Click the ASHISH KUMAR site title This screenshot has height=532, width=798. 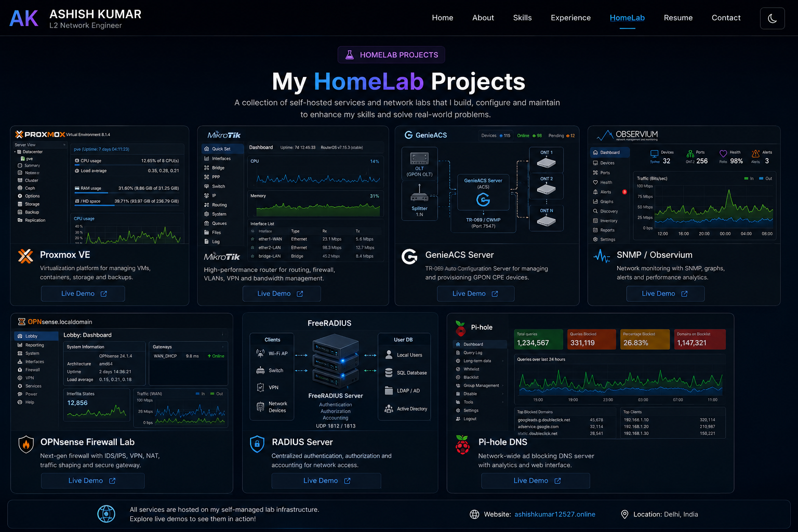point(96,14)
